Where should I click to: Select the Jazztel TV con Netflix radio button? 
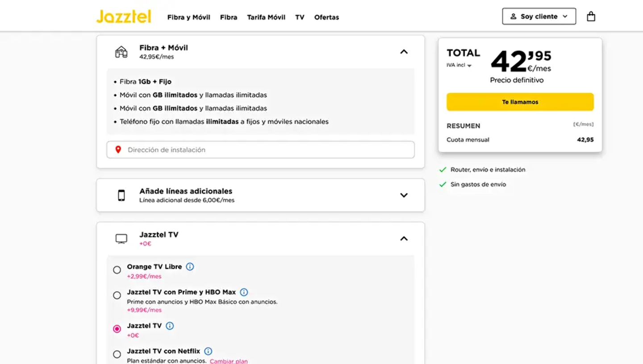[x=117, y=354]
